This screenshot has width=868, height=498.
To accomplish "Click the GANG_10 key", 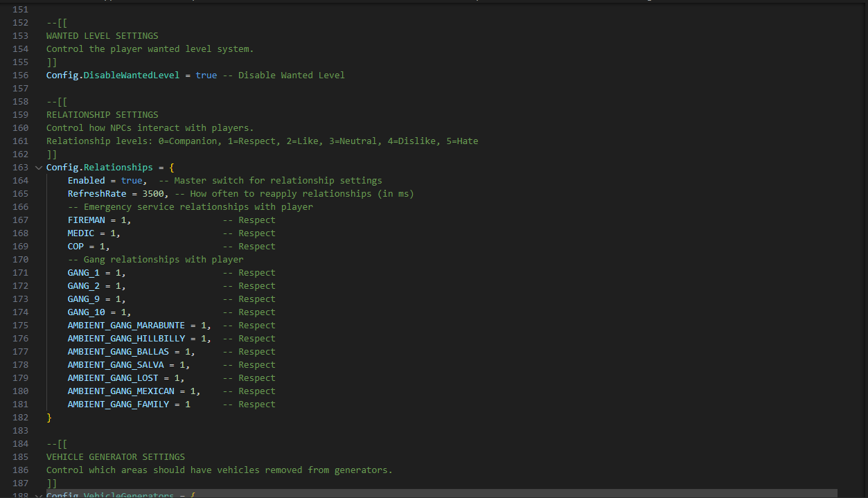I will pos(87,312).
